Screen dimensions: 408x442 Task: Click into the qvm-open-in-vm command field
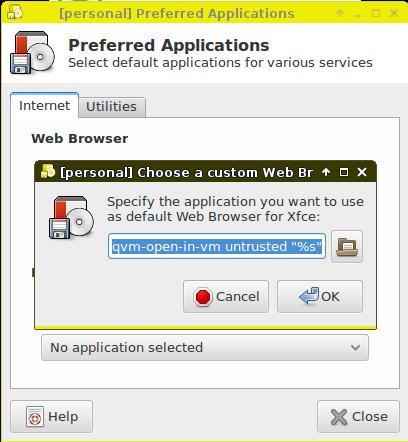click(x=217, y=247)
